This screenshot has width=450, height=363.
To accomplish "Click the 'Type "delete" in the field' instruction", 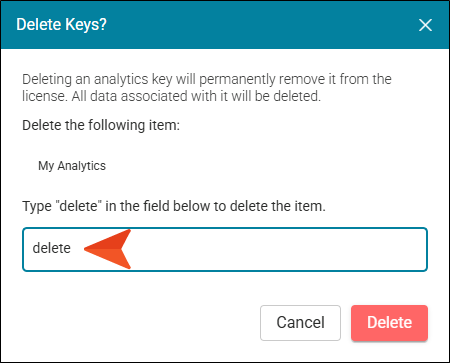I will click(x=174, y=206).
